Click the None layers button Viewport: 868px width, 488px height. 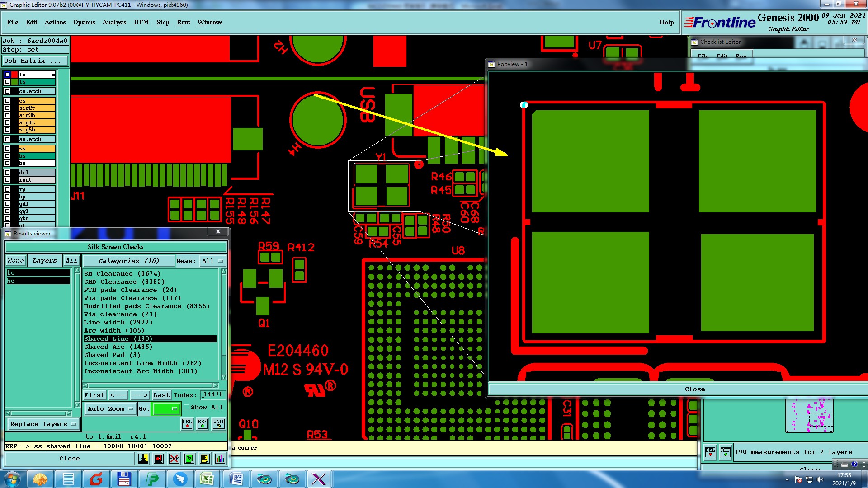(x=15, y=261)
